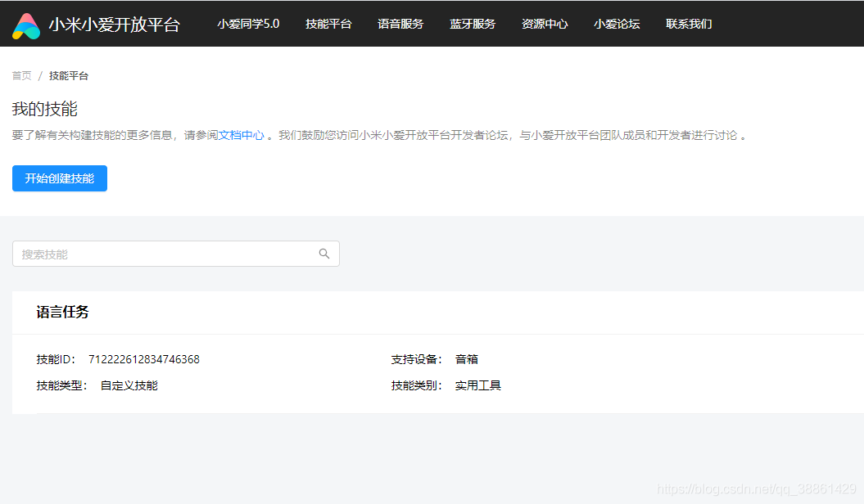Click the 技能类别: label
This screenshot has height=504, width=864.
point(417,385)
